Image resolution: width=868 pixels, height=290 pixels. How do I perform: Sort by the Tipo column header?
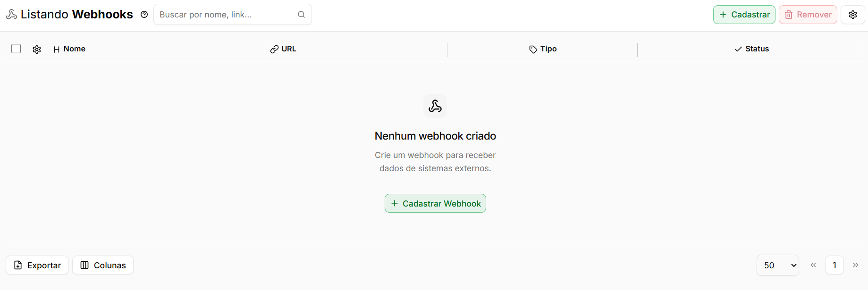point(543,49)
